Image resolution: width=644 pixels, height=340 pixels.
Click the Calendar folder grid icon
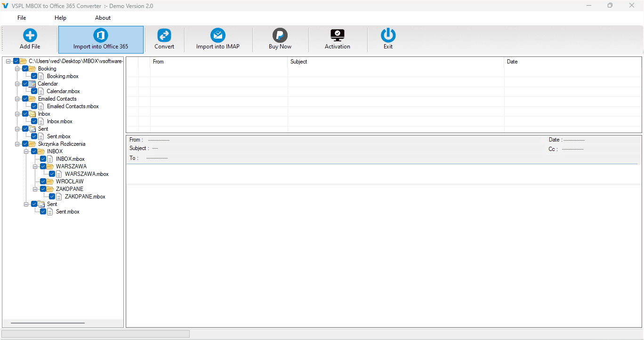(32, 84)
